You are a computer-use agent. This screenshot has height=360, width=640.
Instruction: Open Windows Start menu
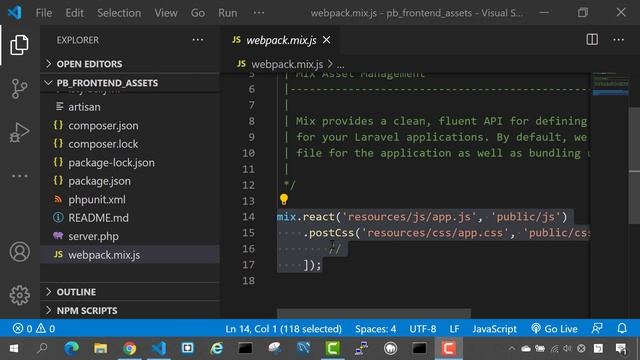click(13, 349)
